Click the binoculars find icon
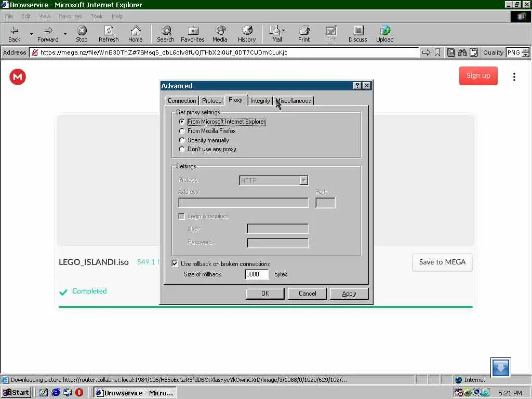Screen dimensions: 532x399 462,52
